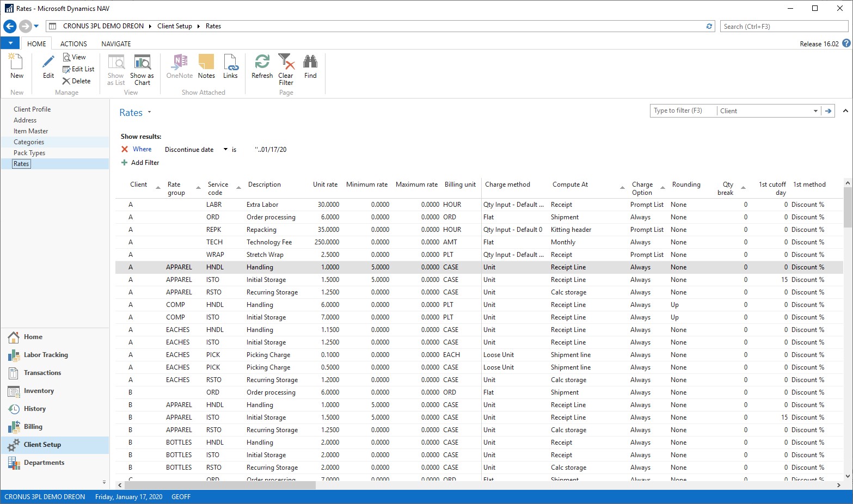Open the Rates page title dropdown
The image size is (853, 504).
(149, 113)
